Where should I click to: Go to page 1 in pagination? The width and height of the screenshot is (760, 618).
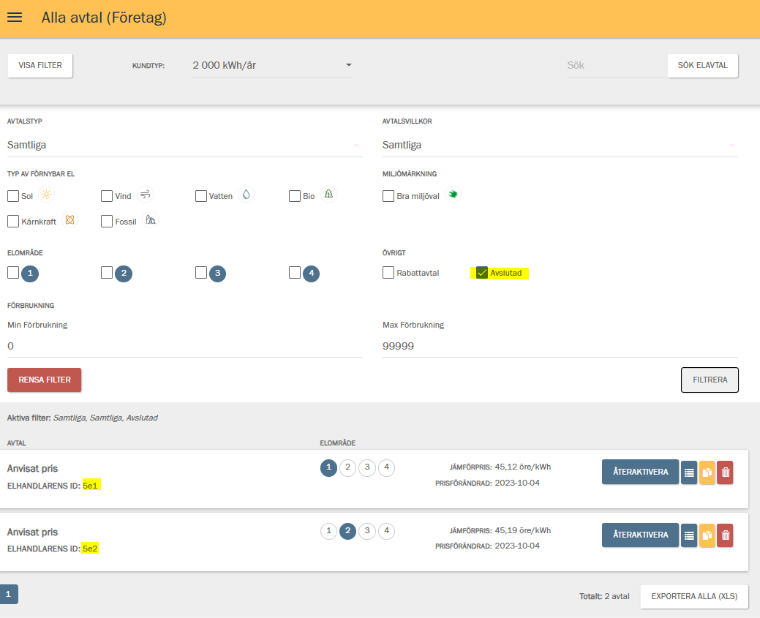pyautogui.click(x=8, y=595)
